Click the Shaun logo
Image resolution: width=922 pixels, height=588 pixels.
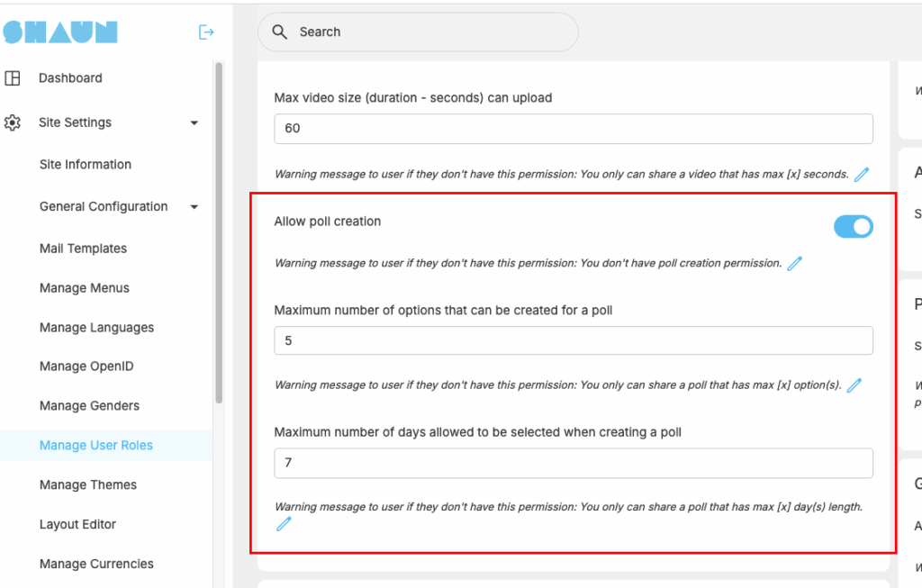60,32
